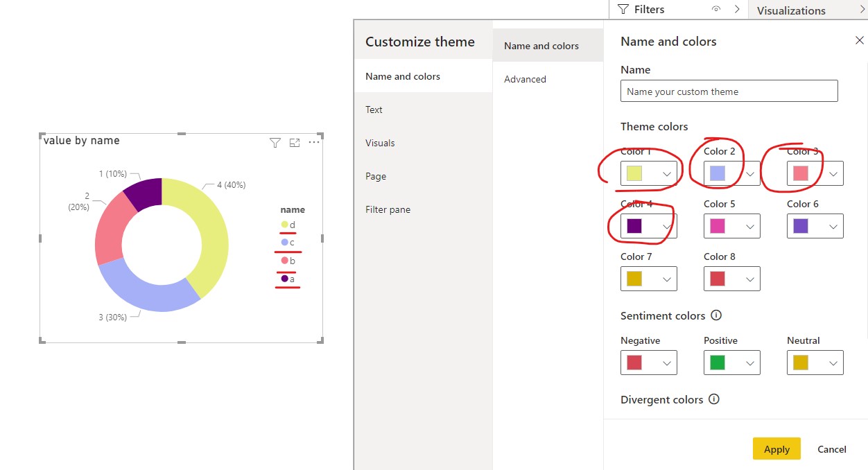Open the Visuals section of Customize theme
The image size is (868, 470).
pyautogui.click(x=423, y=143)
